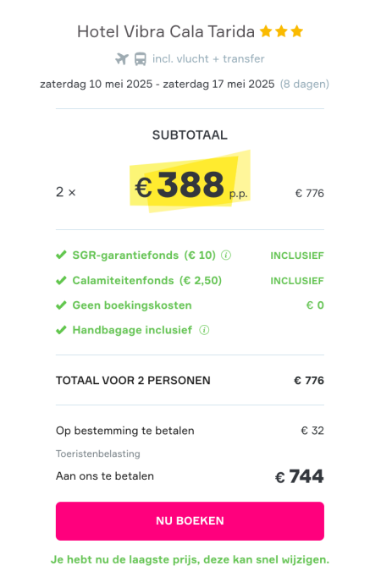Click Hotel Vibra Cala Tarida title

[166, 31]
